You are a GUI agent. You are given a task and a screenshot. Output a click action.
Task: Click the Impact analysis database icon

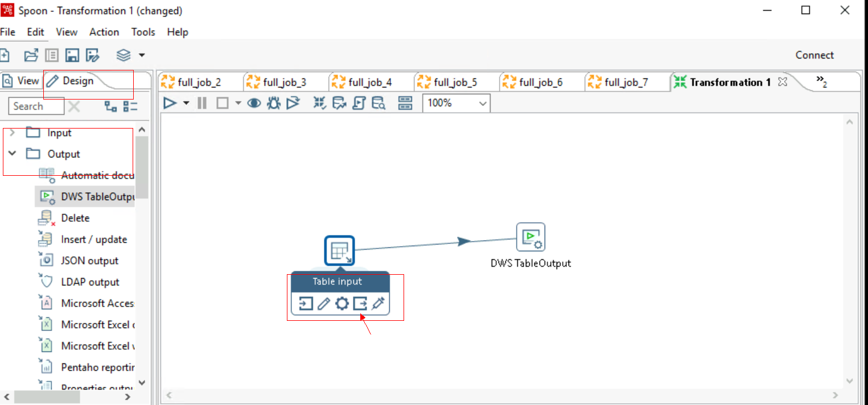[339, 103]
